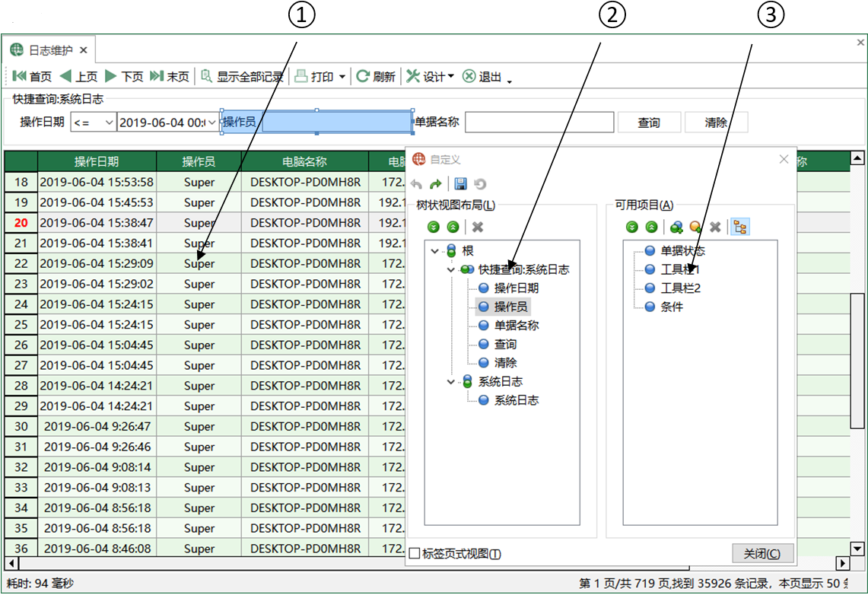Click the 上页 previous page button
Viewport: 868px width, 595px height.
pos(78,76)
